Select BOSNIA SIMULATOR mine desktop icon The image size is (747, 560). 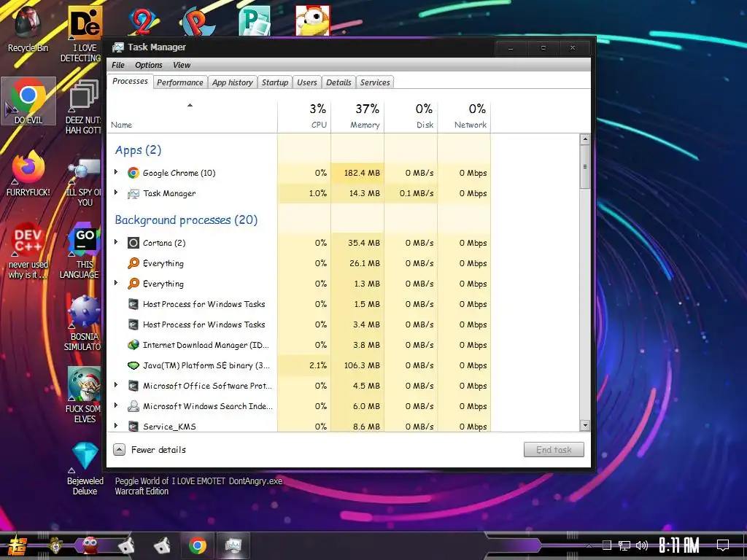point(83,324)
